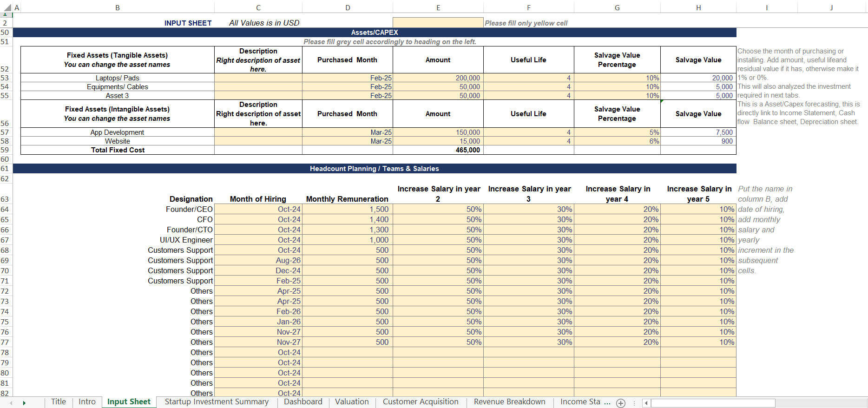868x408 pixels.
Task: Select the Revenue Breakdown tab
Action: [509, 402]
